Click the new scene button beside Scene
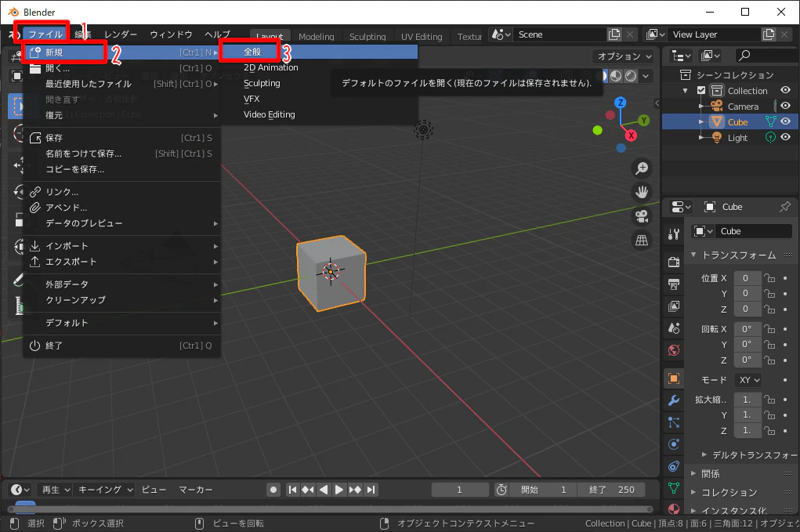800x532 pixels. (614, 34)
